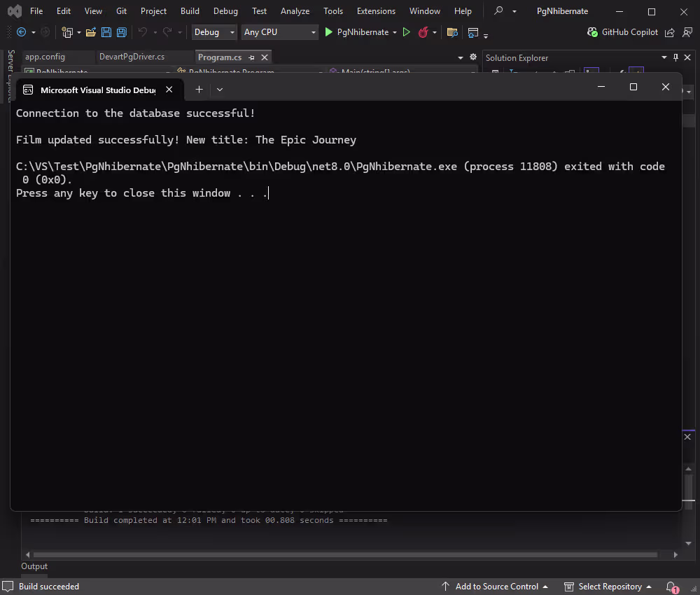The height and width of the screenshot is (595, 700).
Task: Click the Hot Reload flame icon
Action: (423, 32)
